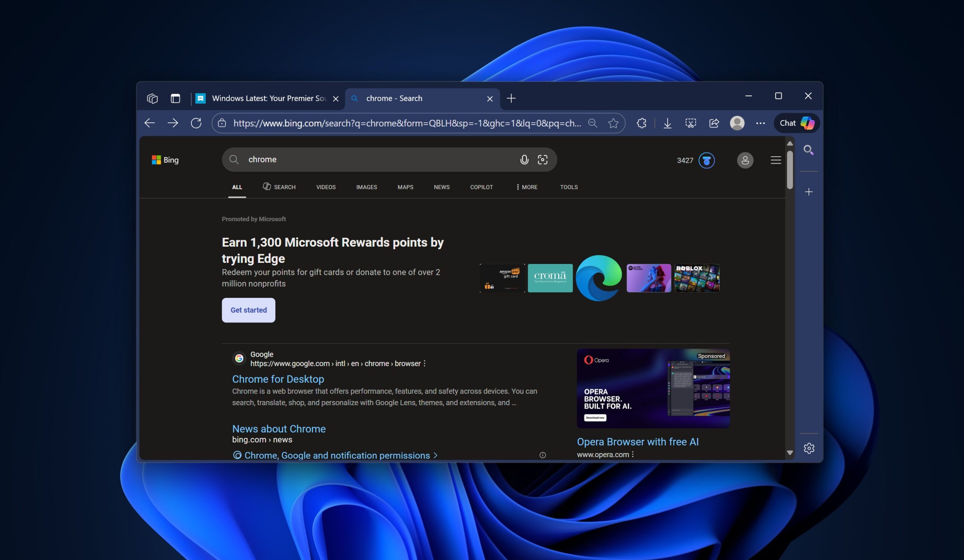Image resolution: width=964 pixels, height=560 pixels.
Task: Start a web capture screenshot
Action: [x=691, y=123]
